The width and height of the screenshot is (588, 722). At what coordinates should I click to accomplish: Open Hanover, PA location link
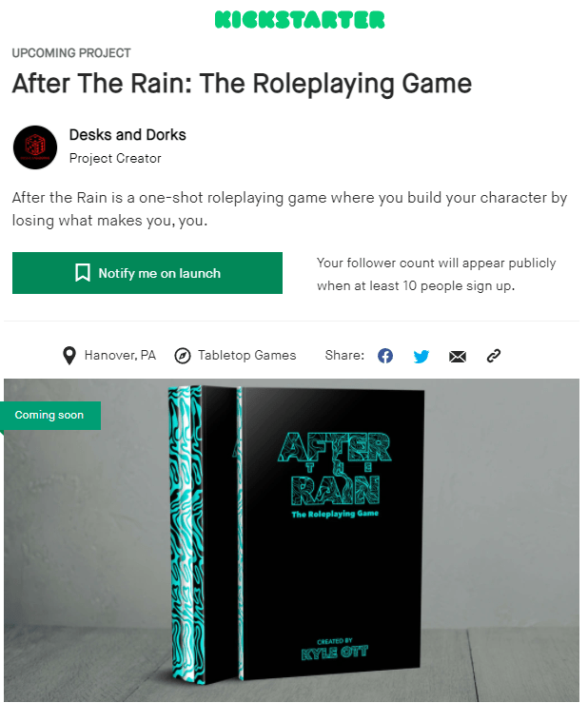click(x=120, y=356)
